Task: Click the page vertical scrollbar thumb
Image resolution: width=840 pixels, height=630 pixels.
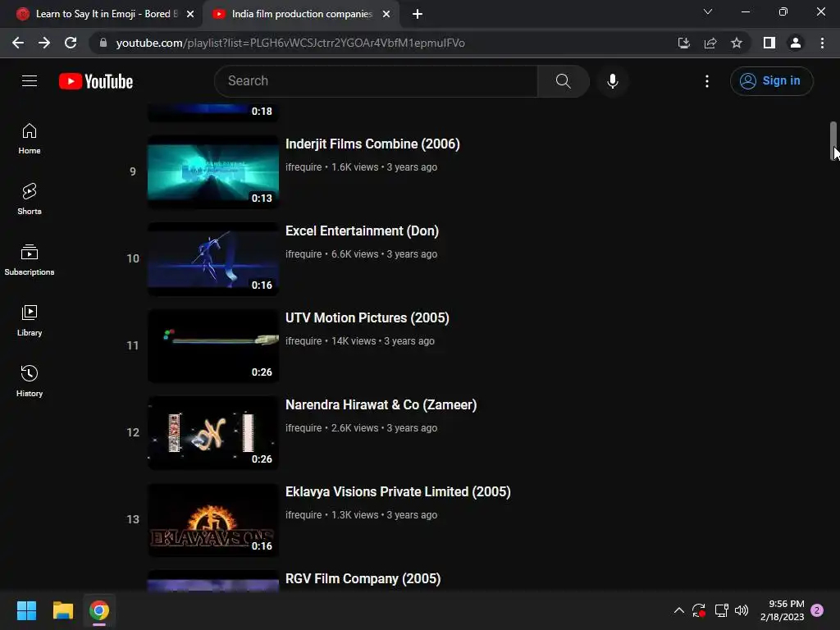Action: pyautogui.click(x=833, y=140)
